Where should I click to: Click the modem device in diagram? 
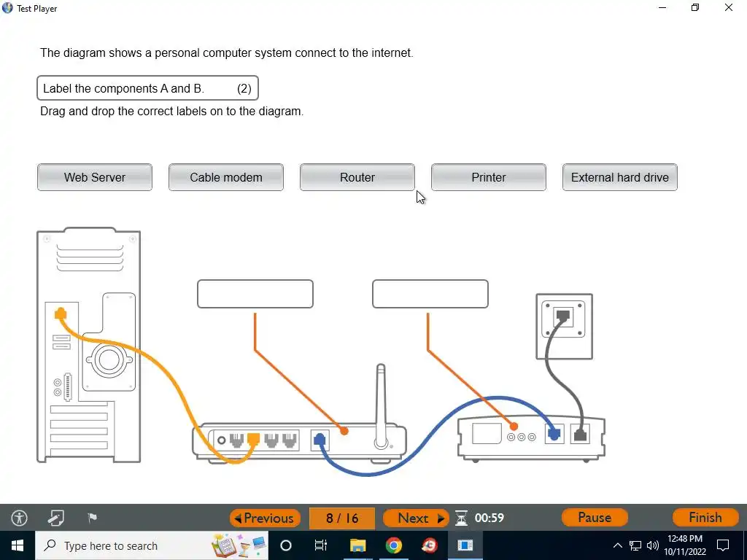pos(531,438)
